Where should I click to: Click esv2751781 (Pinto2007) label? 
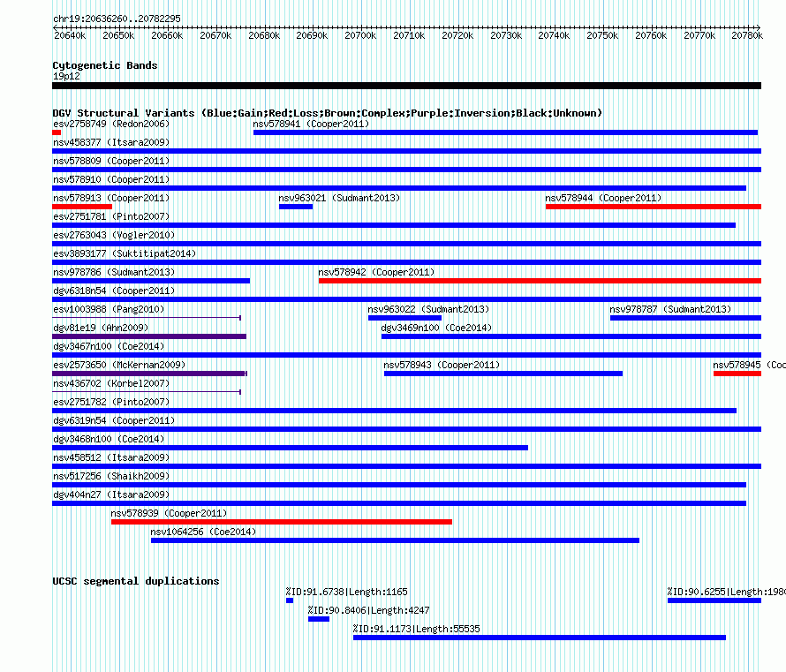pyautogui.click(x=111, y=216)
